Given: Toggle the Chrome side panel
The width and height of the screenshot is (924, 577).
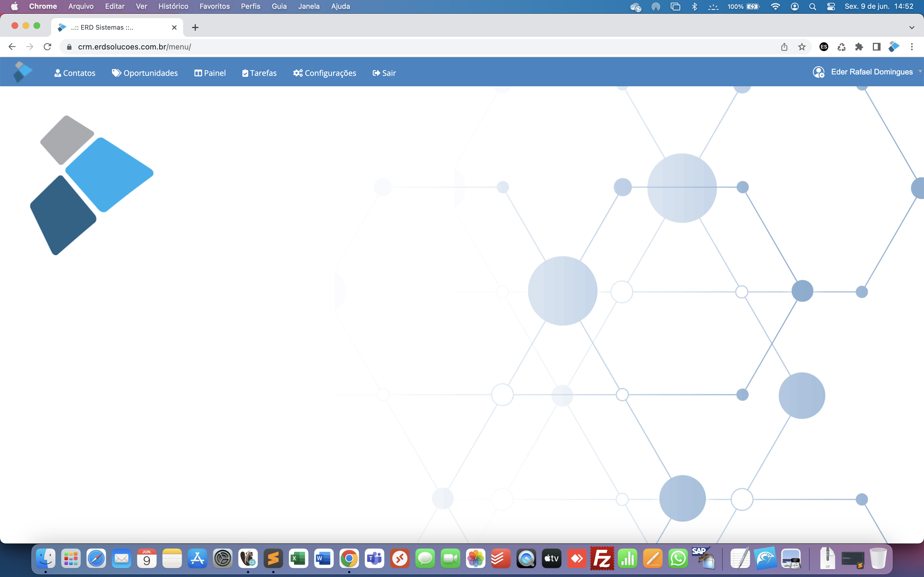Looking at the screenshot, I should point(877,47).
